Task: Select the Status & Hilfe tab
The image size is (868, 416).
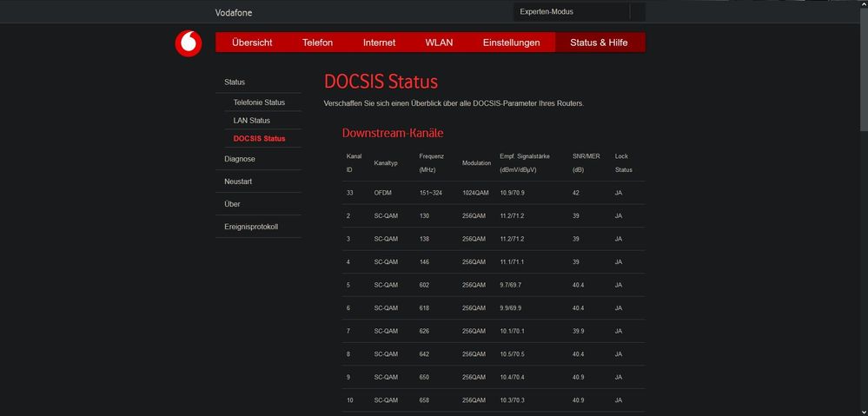Action: pos(599,43)
